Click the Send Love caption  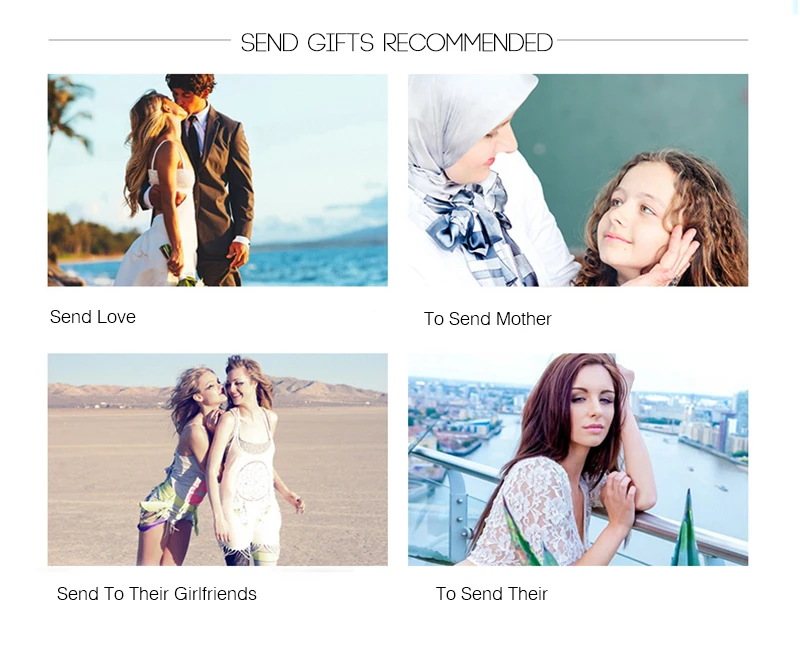(93, 317)
